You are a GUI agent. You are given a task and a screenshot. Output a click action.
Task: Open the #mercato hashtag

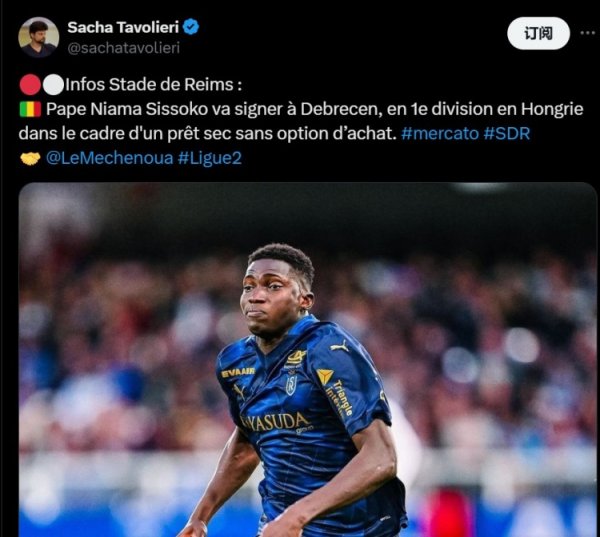pos(440,134)
